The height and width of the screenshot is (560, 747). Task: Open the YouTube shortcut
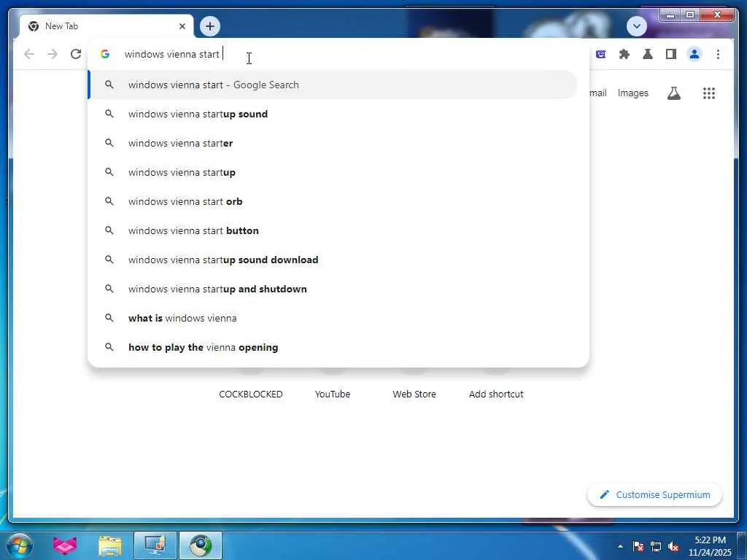pos(333,394)
